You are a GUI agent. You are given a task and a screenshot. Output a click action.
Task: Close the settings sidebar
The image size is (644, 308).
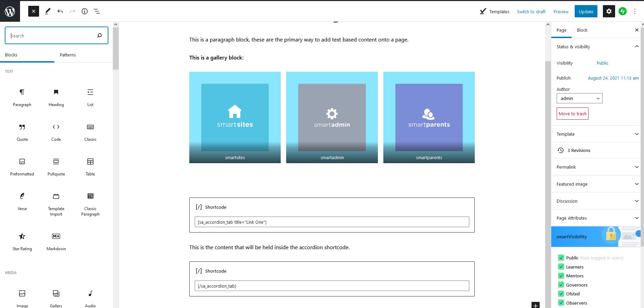point(637,30)
